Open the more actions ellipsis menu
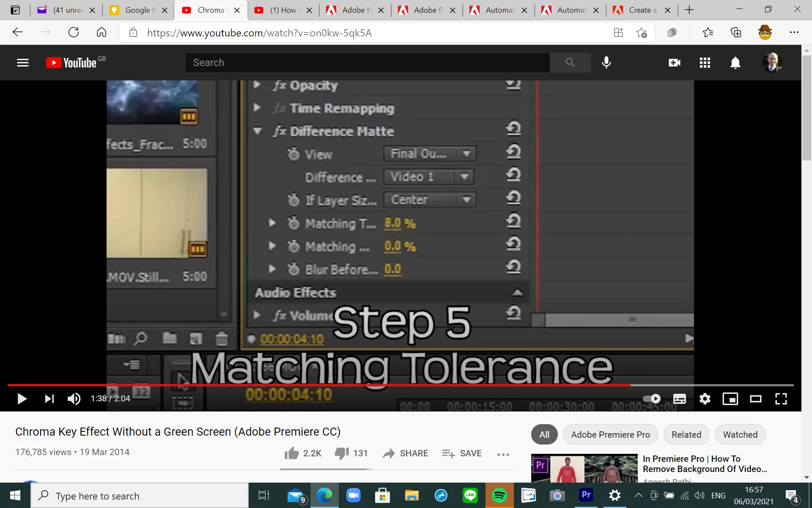The height and width of the screenshot is (508, 812). 503,454
